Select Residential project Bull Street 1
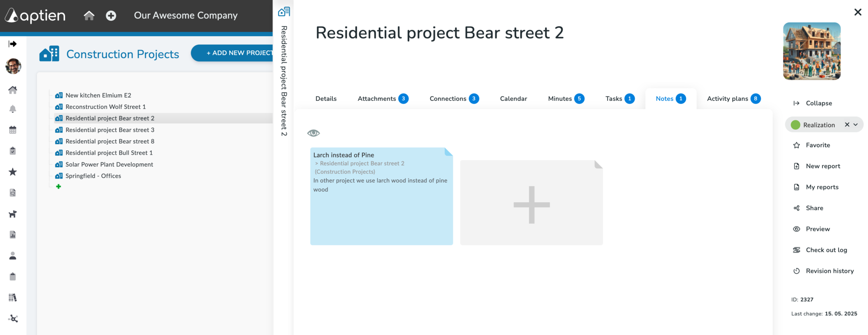 109,153
